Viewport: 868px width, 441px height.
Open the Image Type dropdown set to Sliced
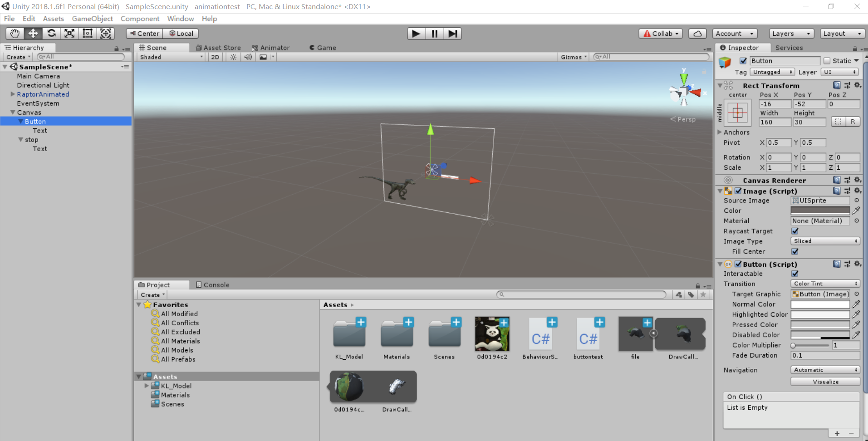point(824,241)
